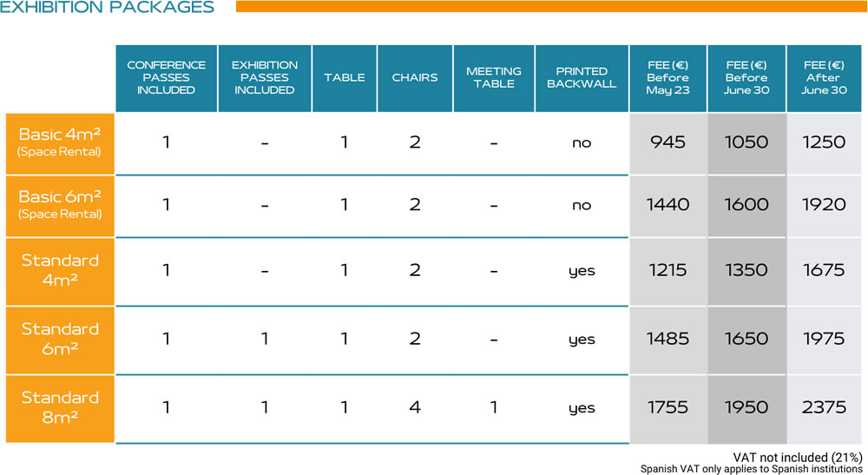Select the 945 euro fee cell
This screenshot has height=475, width=868.
pos(667,142)
